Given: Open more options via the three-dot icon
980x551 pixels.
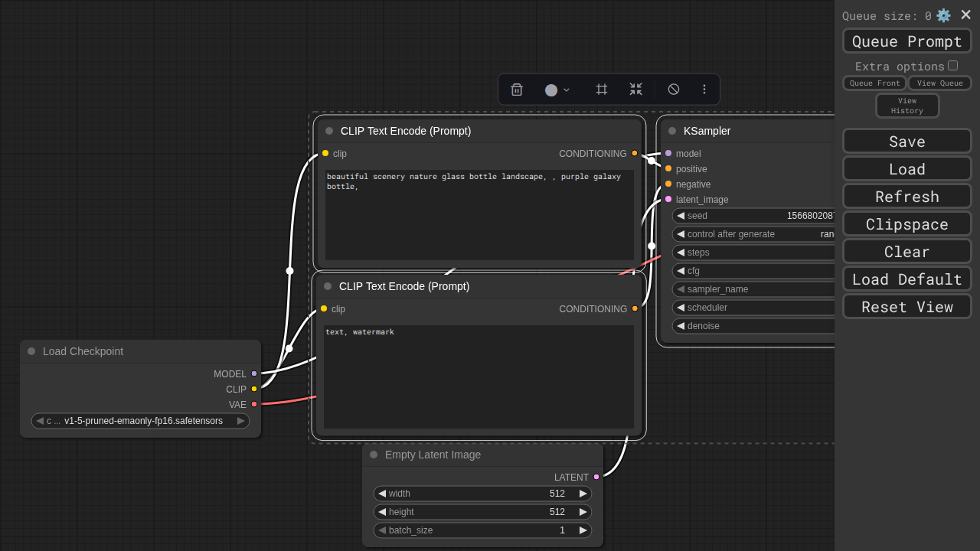Looking at the screenshot, I should coord(704,90).
